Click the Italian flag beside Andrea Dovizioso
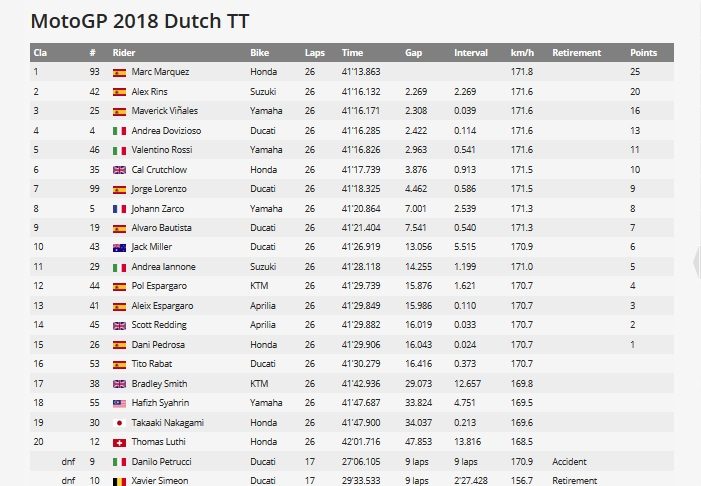Image resolution: width=701 pixels, height=486 pixels. tap(119, 130)
